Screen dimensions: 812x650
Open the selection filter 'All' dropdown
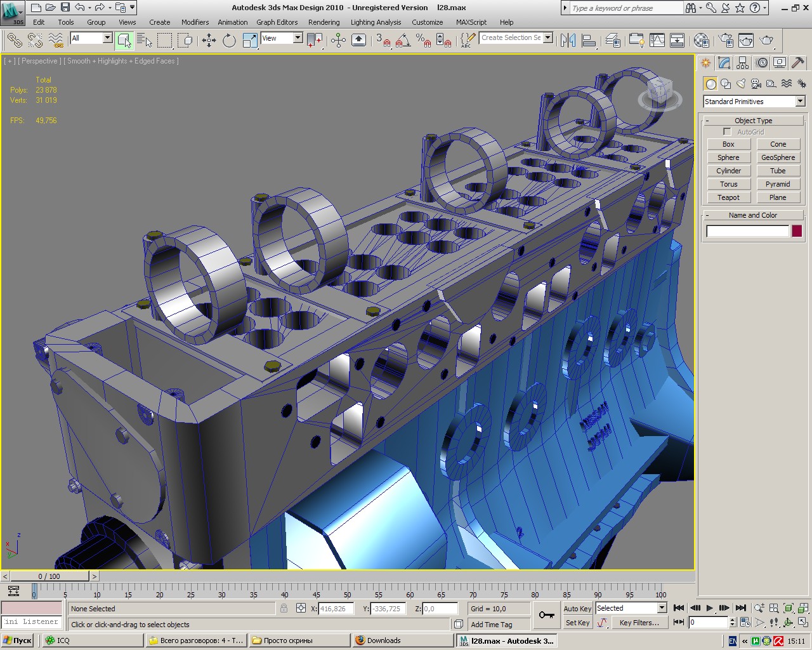click(107, 38)
